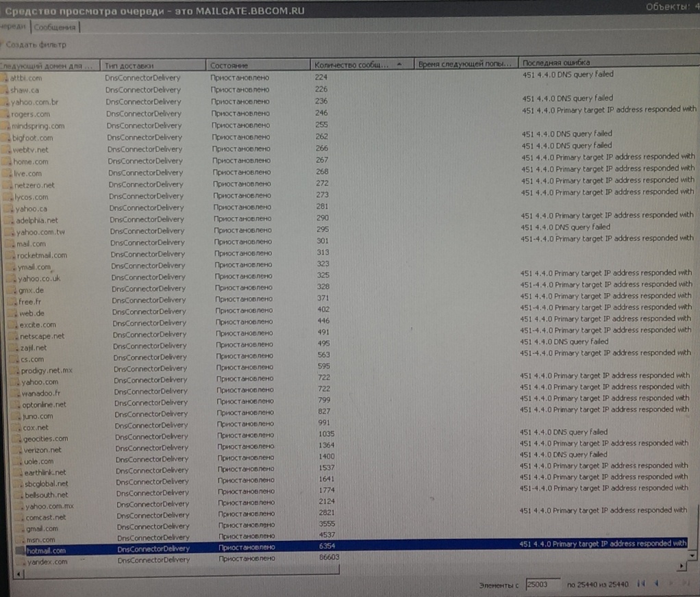Select the adelphia.net queue row
Viewport: 700px width, 597px height.
pyautogui.click(x=348, y=218)
